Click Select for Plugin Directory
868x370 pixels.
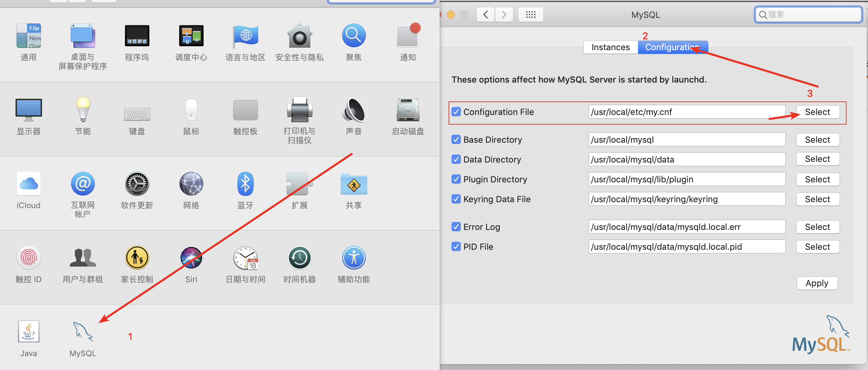pyautogui.click(x=817, y=179)
